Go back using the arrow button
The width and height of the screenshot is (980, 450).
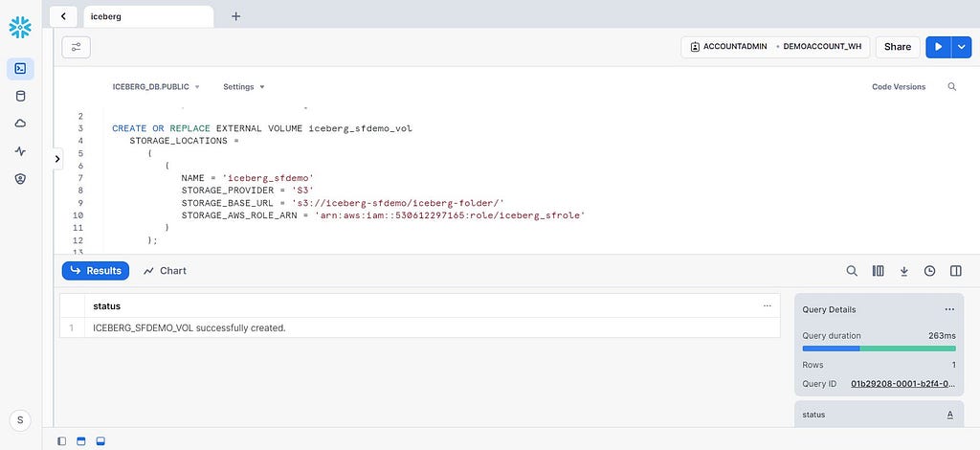pyautogui.click(x=63, y=16)
